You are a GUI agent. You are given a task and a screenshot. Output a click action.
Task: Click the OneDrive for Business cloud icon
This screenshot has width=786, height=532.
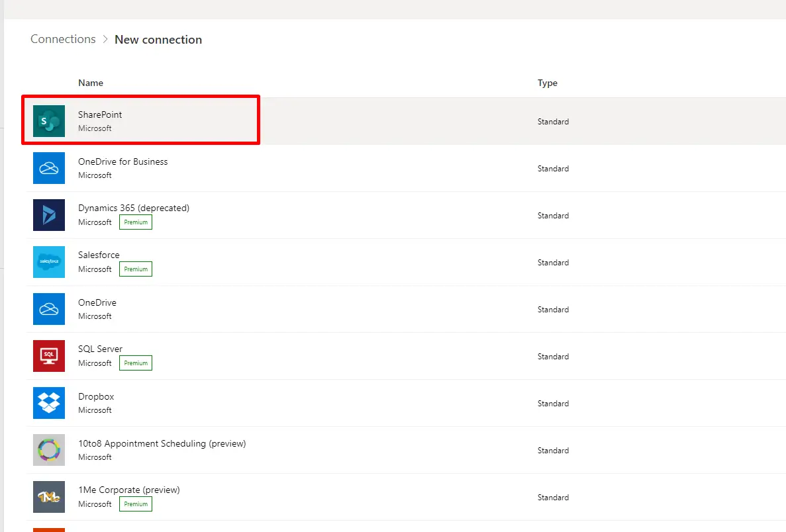click(48, 168)
